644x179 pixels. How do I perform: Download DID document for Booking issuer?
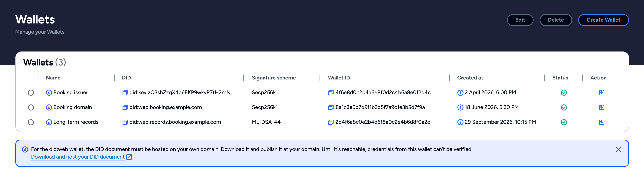pyautogui.click(x=602, y=93)
